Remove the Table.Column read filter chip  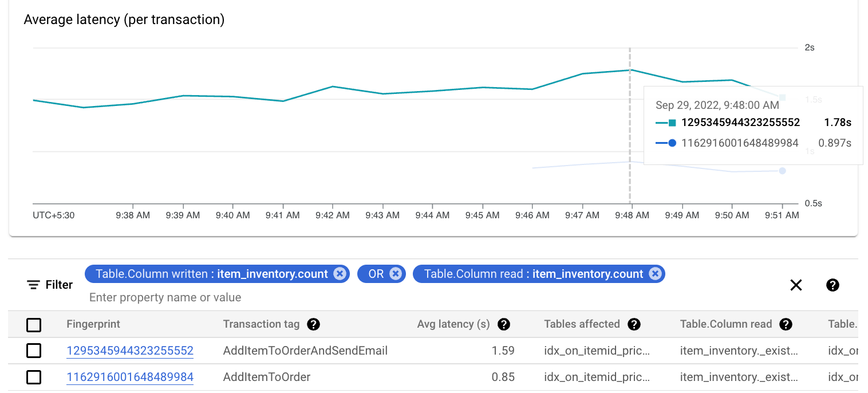point(654,273)
